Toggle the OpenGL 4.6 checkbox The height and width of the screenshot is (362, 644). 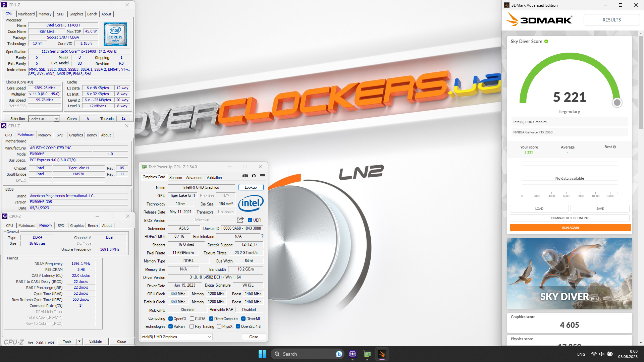pyautogui.click(x=238, y=326)
